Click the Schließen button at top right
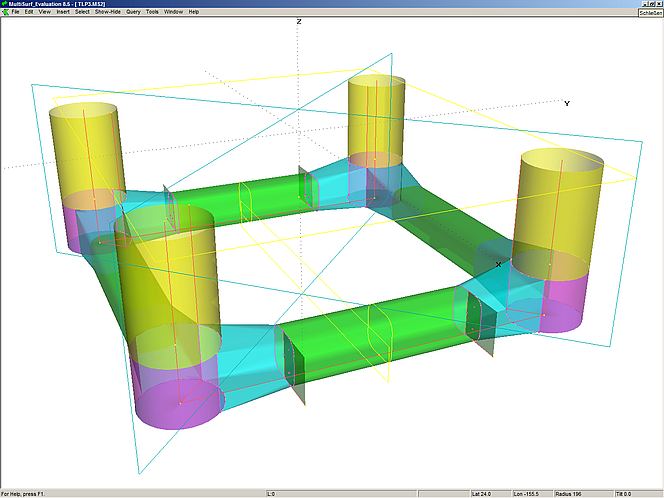The image size is (664, 498). pyautogui.click(x=648, y=12)
